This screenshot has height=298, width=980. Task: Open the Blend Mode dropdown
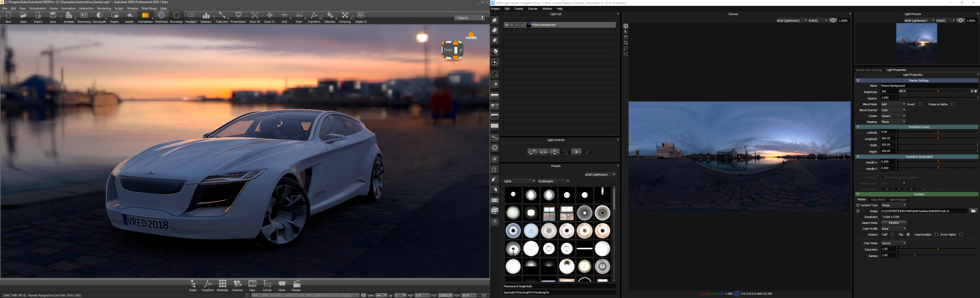[893, 104]
